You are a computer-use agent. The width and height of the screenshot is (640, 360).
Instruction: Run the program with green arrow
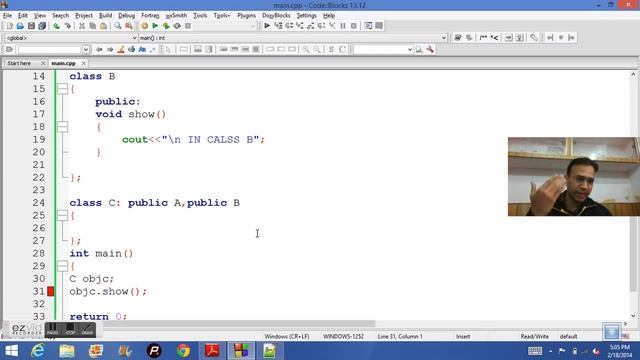[155, 26]
